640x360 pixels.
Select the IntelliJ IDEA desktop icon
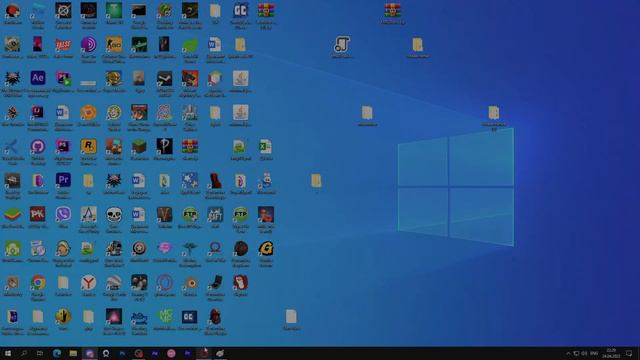(38, 112)
